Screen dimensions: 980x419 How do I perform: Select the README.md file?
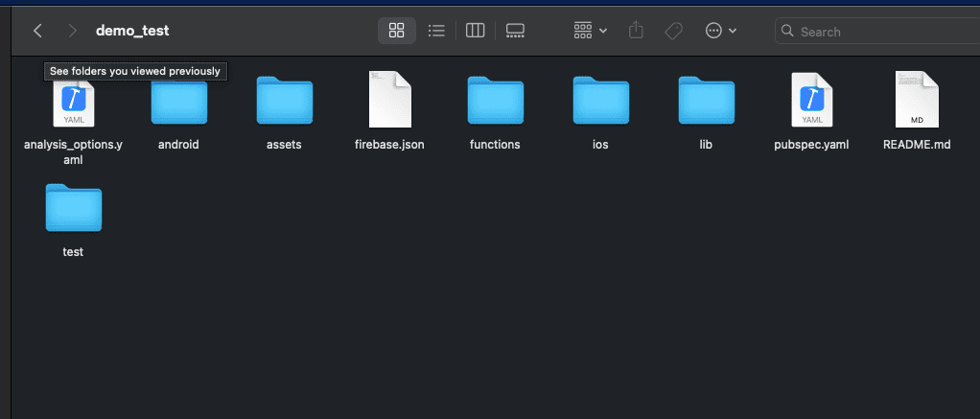pyautogui.click(x=916, y=102)
